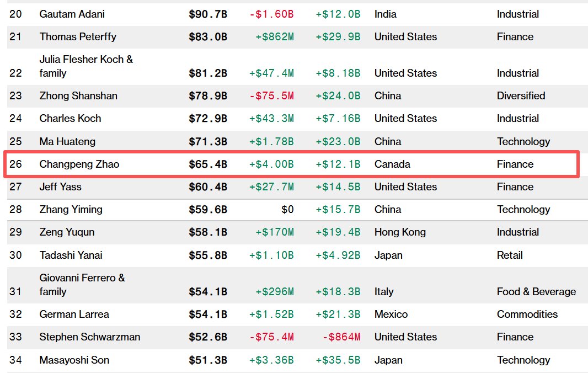Click Zeng Yuqun's name
The width and height of the screenshot is (588, 373).
tap(67, 232)
